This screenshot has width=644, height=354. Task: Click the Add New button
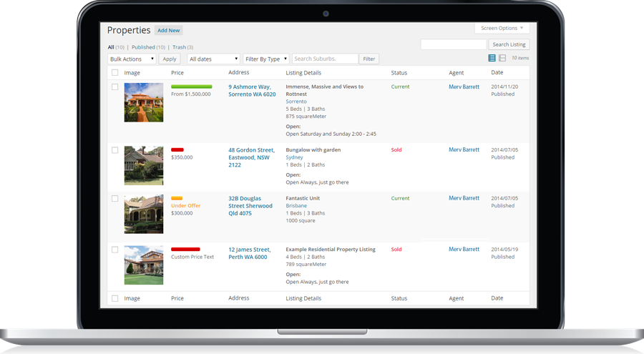click(168, 30)
